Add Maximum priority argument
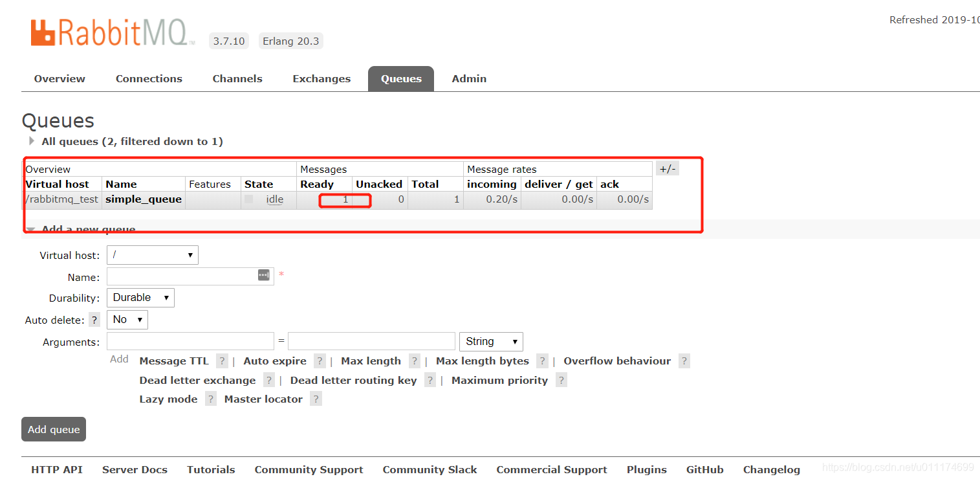The image size is (980, 479). (x=499, y=381)
